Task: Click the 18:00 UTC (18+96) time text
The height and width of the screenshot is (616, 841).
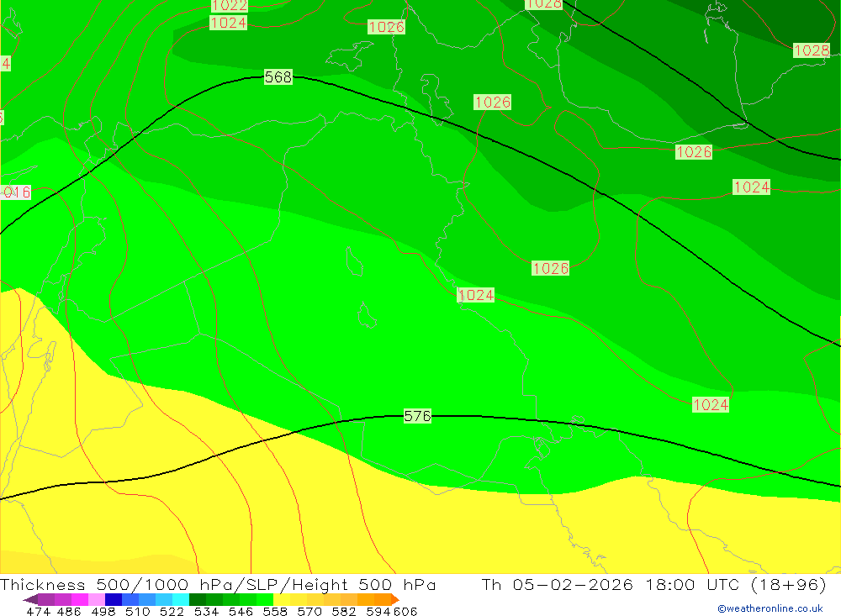Action: (735, 584)
